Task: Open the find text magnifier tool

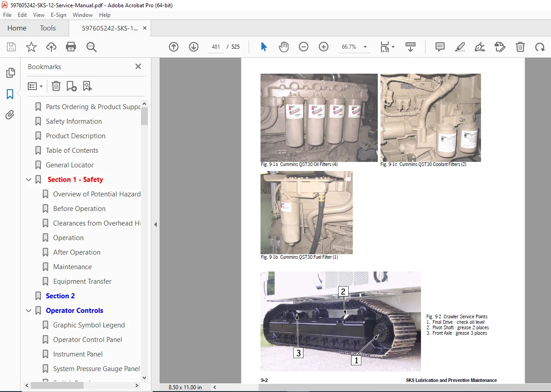Action: pyautogui.click(x=91, y=47)
